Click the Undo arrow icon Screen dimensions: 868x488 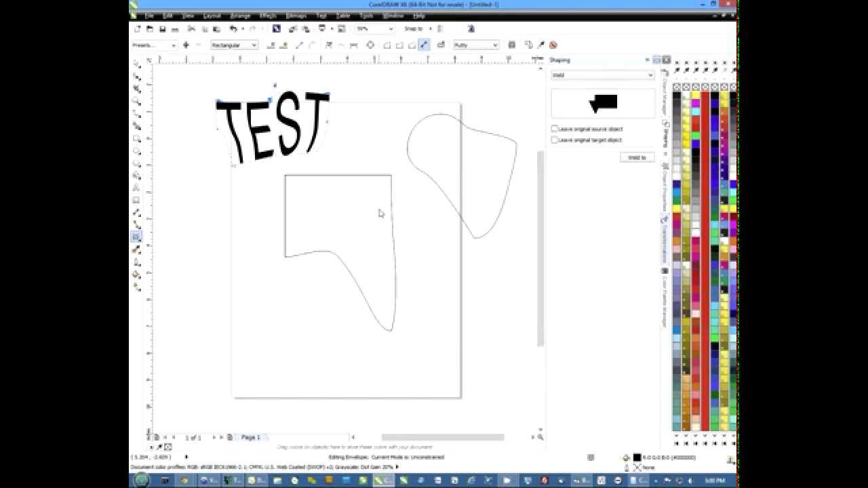[233, 29]
